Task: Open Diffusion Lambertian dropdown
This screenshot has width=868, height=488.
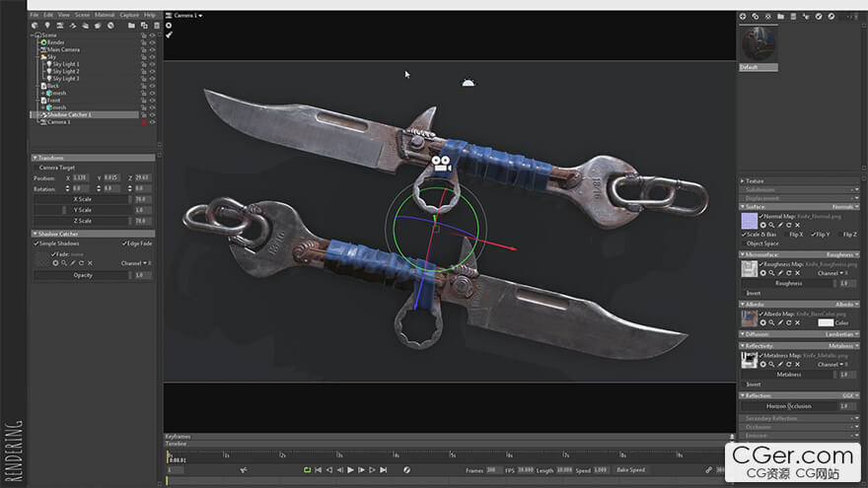Action: click(842, 334)
